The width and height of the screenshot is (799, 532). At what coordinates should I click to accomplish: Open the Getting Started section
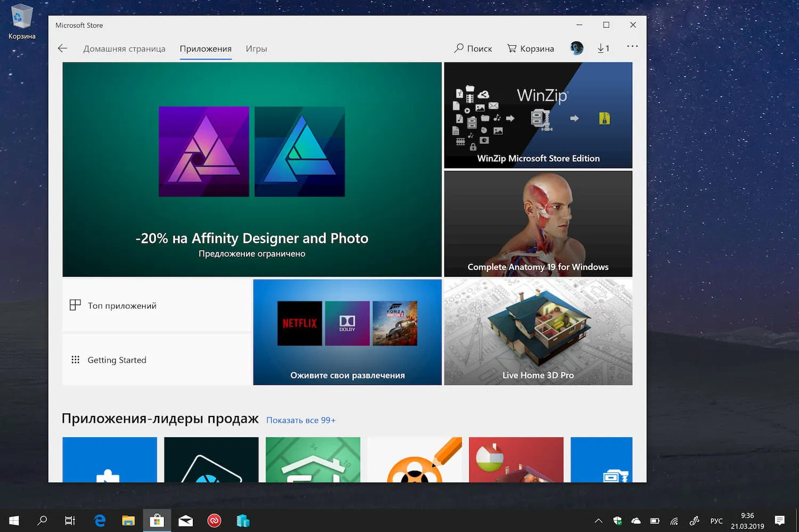point(117,359)
